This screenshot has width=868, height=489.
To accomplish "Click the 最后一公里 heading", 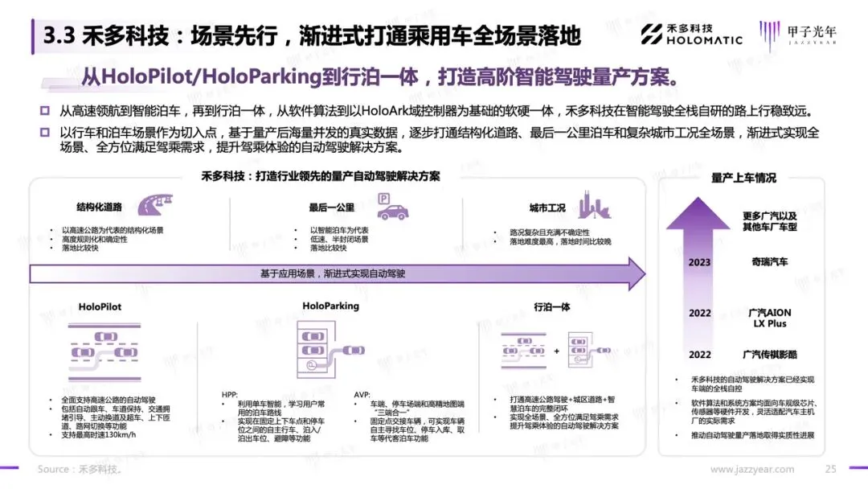I will pos(332,208).
